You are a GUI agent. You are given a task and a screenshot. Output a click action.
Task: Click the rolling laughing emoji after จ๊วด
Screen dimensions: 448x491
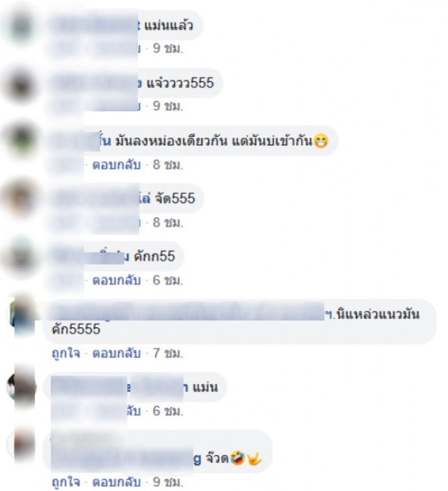(x=237, y=459)
